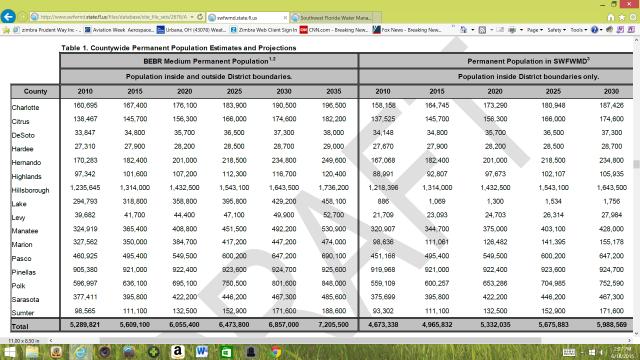Open File Explorer from taskbar

pyautogui.click(x=32, y=352)
